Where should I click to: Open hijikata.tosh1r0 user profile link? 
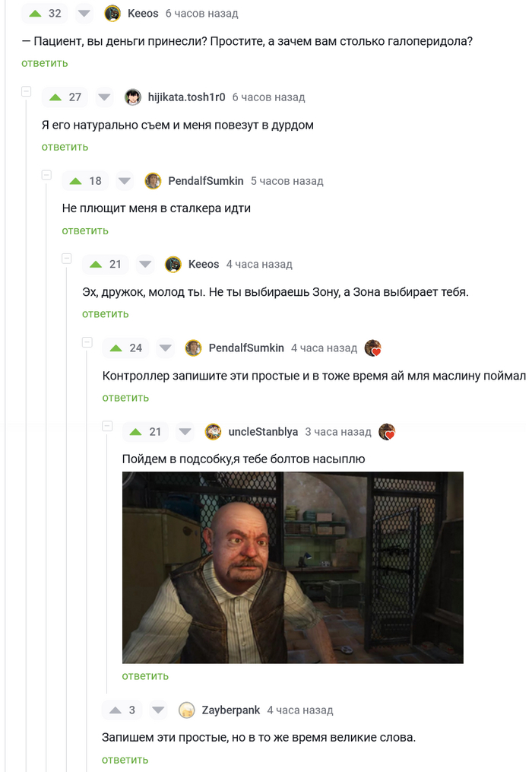tap(186, 97)
